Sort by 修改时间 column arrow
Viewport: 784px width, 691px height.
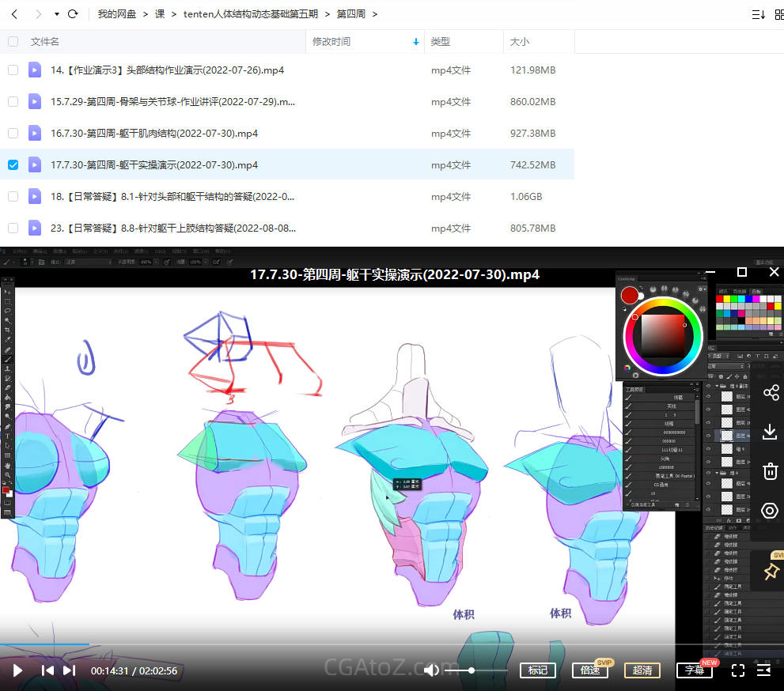[x=416, y=42]
